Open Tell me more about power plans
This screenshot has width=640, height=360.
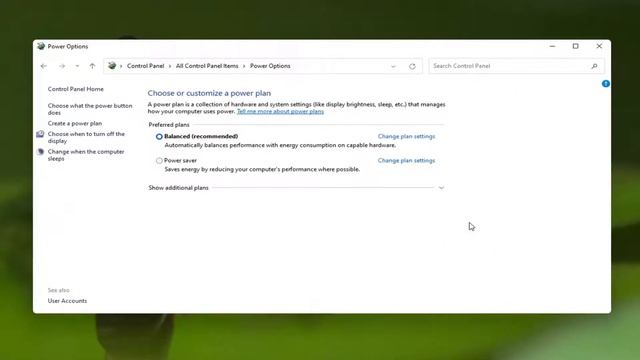click(280, 111)
